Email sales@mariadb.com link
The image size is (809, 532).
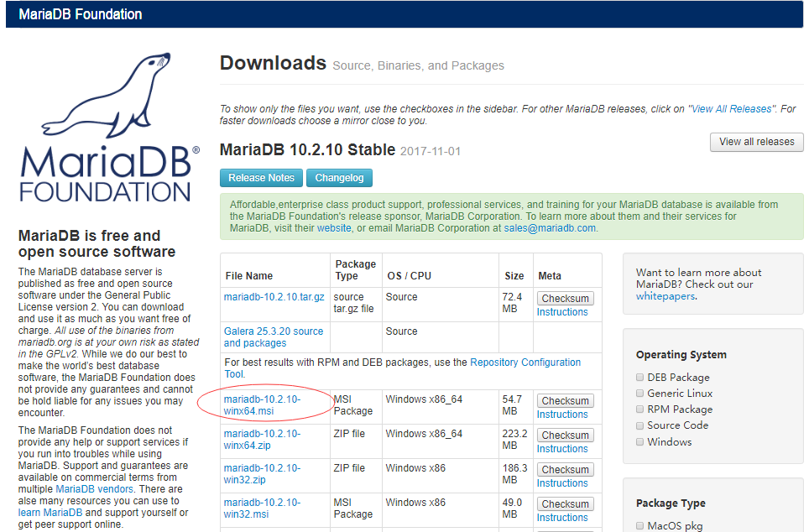coord(549,228)
